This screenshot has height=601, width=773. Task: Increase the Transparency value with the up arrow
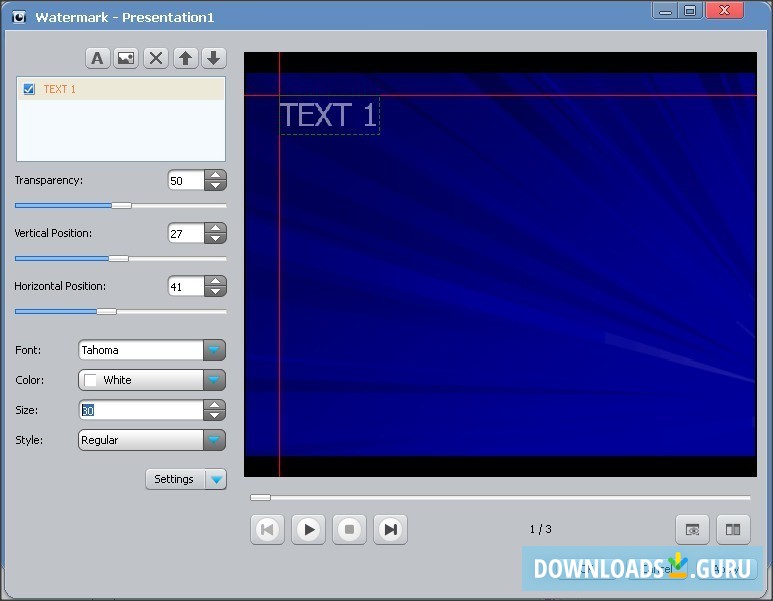pyautogui.click(x=215, y=175)
